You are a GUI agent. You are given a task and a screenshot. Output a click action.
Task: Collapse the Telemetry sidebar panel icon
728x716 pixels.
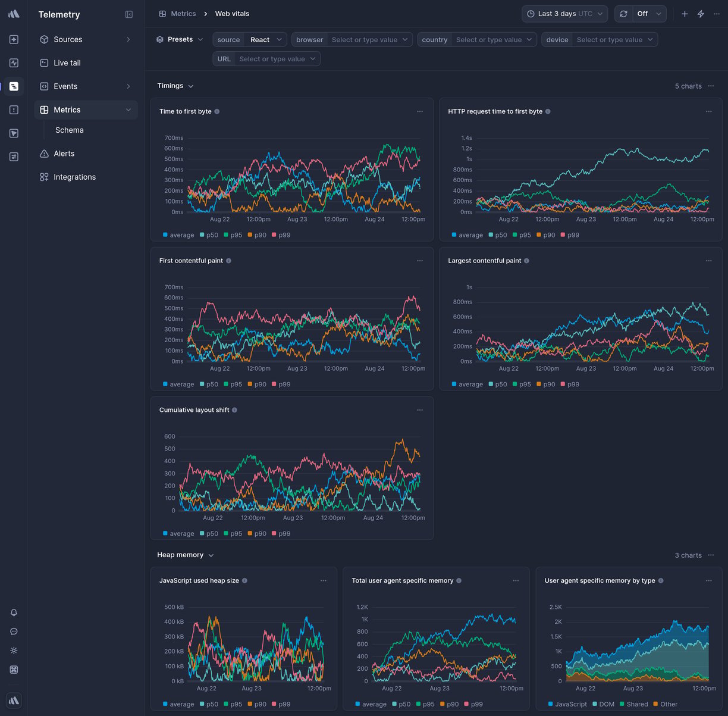click(129, 14)
